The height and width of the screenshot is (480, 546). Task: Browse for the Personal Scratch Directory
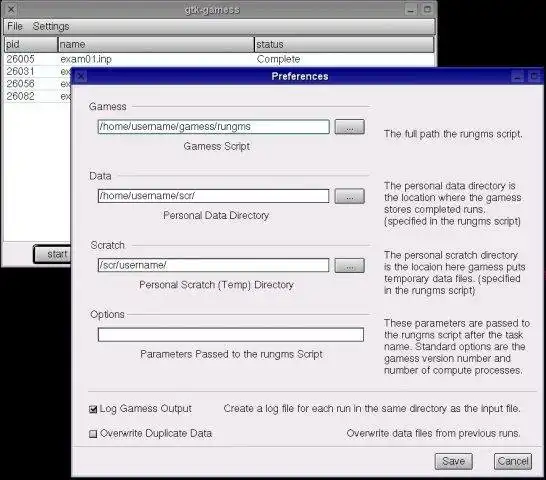point(350,265)
